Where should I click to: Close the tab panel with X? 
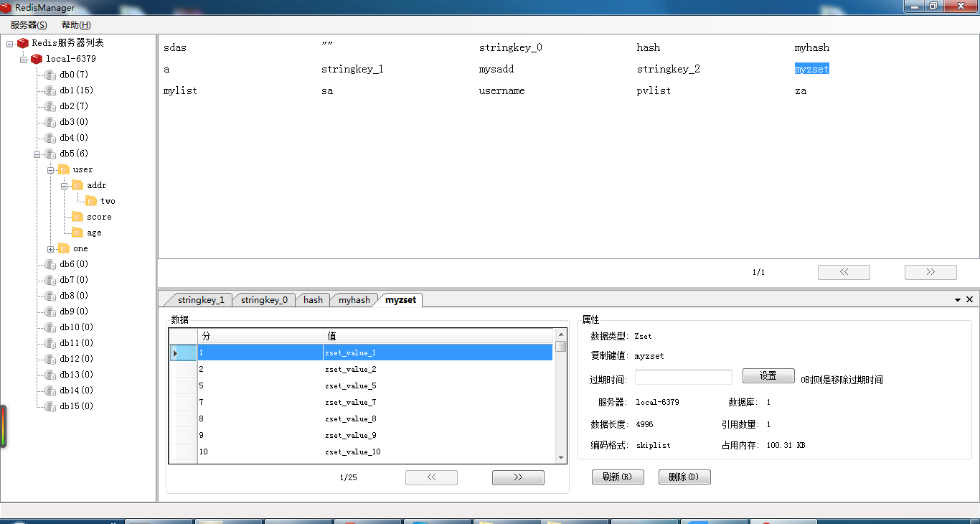coord(969,300)
